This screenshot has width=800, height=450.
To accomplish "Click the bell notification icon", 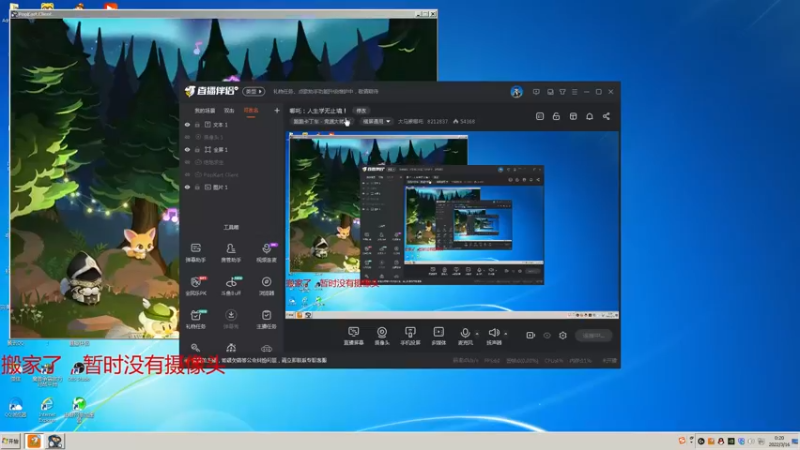I will [589, 116].
